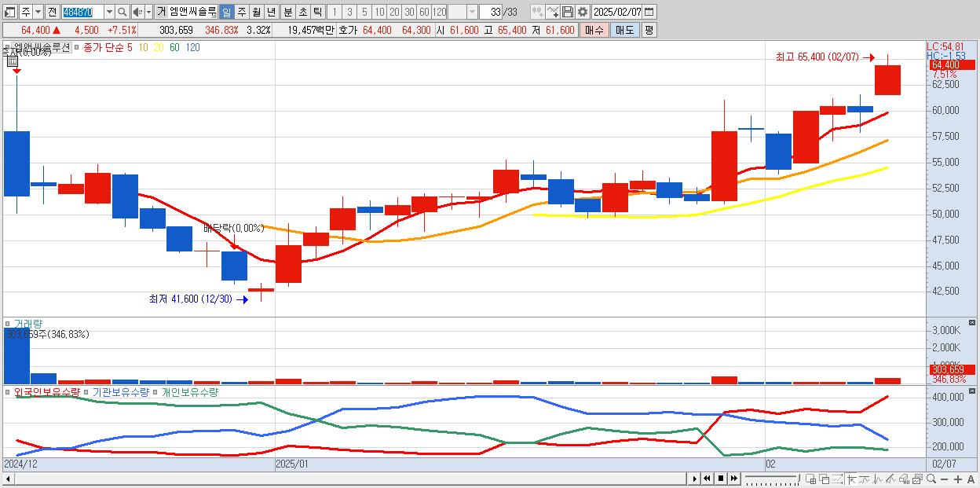980x488 pixels.
Task: Open the 주 category dropdown arrow
Action: pyautogui.click(x=38, y=12)
